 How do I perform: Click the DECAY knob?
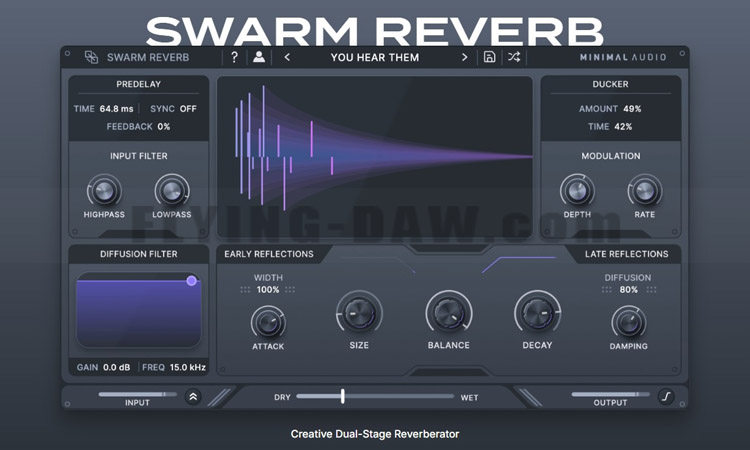pyautogui.click(x=538, y=313)
